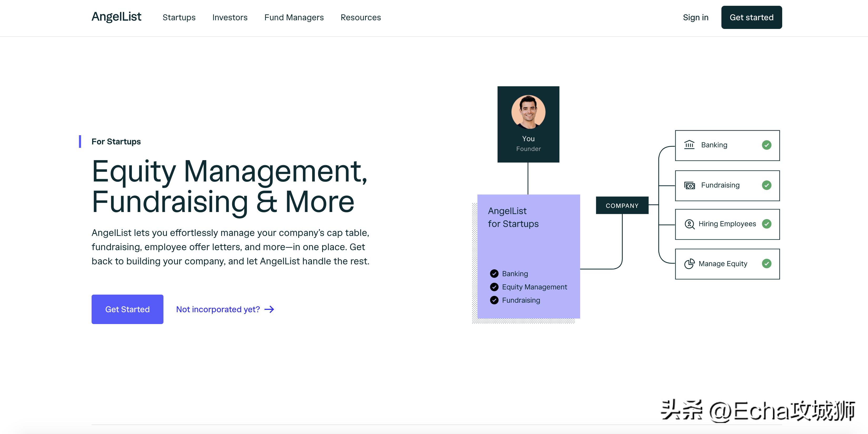Click the person search icon for Hiring Employees
The image size is (868, 434).
689,224
